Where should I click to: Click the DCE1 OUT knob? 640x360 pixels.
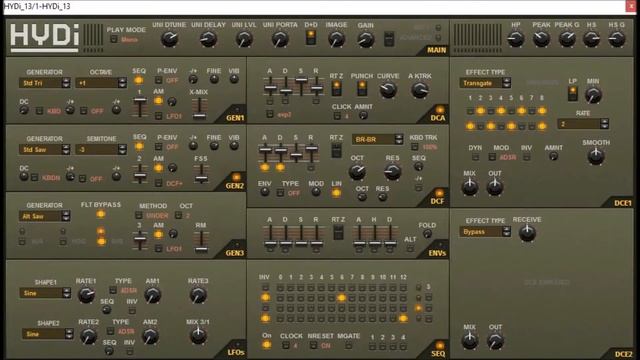click(495, 187)
